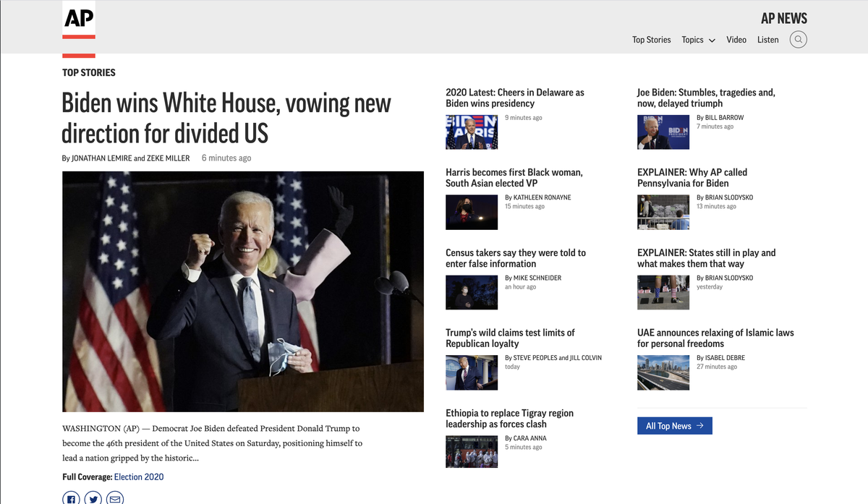The image size is (868, 504).
Task: Read 'Trump's wild claims test limits' story
Action: click(x=510, y=338)
